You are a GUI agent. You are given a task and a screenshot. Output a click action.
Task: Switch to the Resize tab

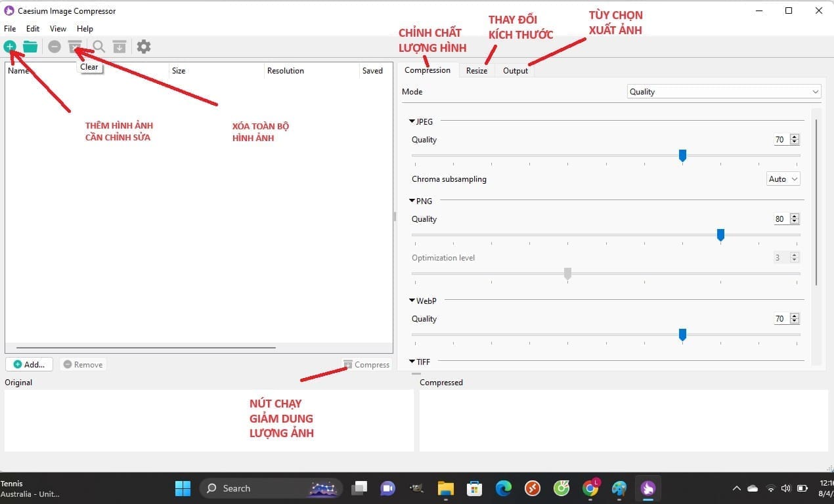[477, 71]
